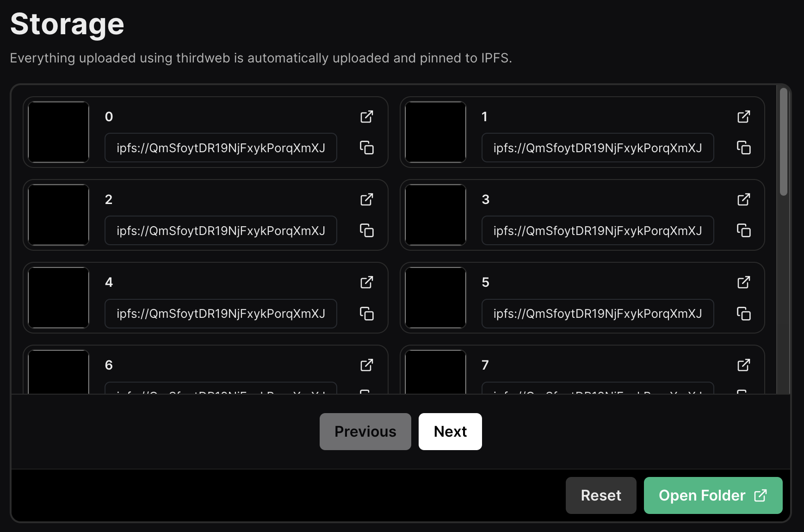Open file 2 external link icon
This screenshot has height=532, width=804.
point(367,199)
